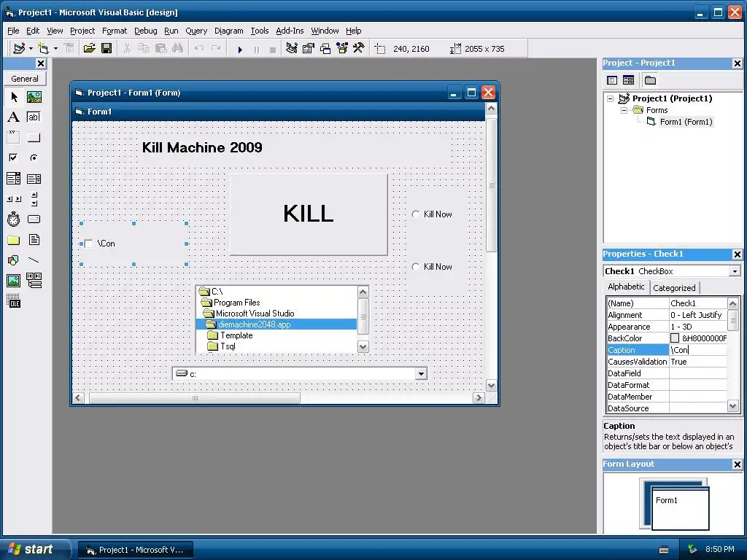Open Form Layout Window toolbar icon
Image resolution: width=747 pixels, height=560 pixels.
click(325, 48)
